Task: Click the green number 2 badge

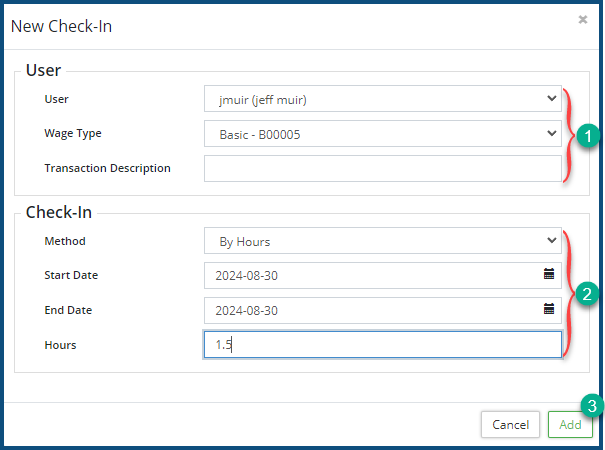Action: coord(590,294)
